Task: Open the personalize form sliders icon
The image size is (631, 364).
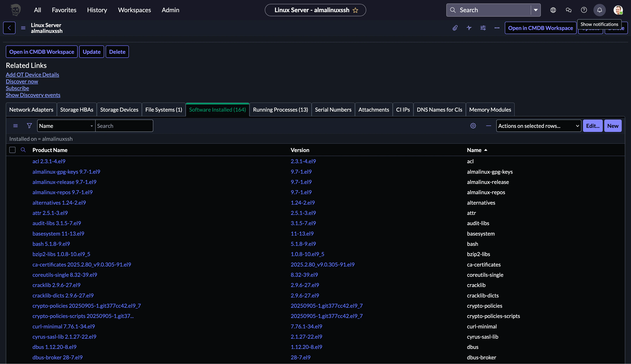Action: coord(483,28)
